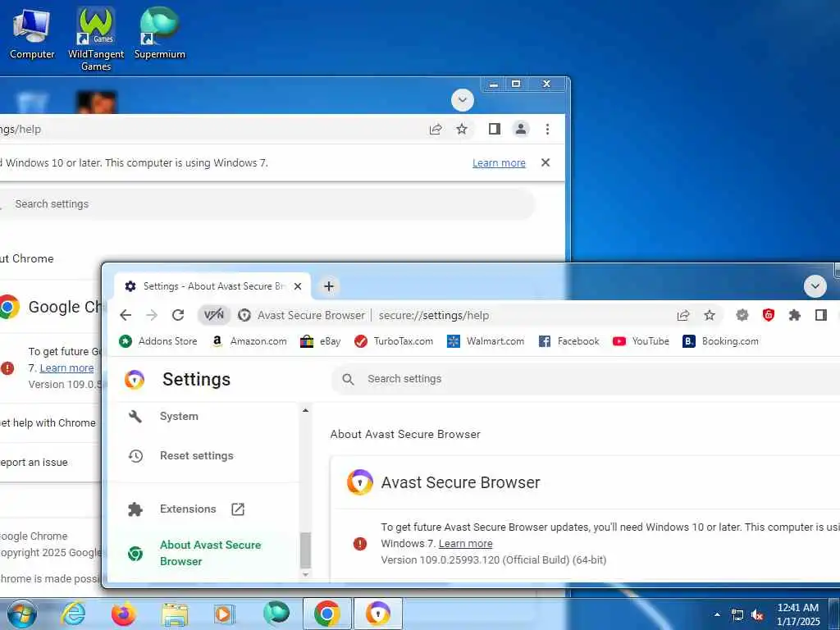Toggle the Chrome side panel icon
840x630 pixels.
tap(495, 129)
